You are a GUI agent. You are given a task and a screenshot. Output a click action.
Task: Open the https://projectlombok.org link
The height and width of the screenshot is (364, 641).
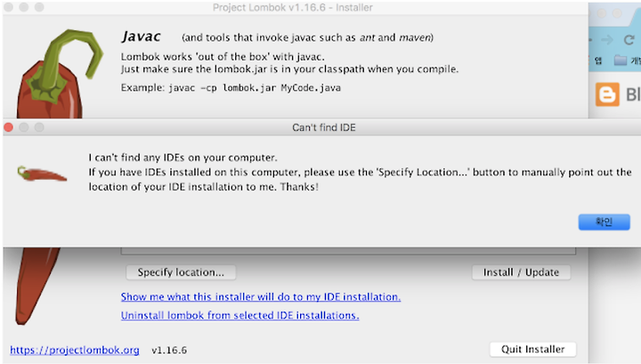coord(75,350)
